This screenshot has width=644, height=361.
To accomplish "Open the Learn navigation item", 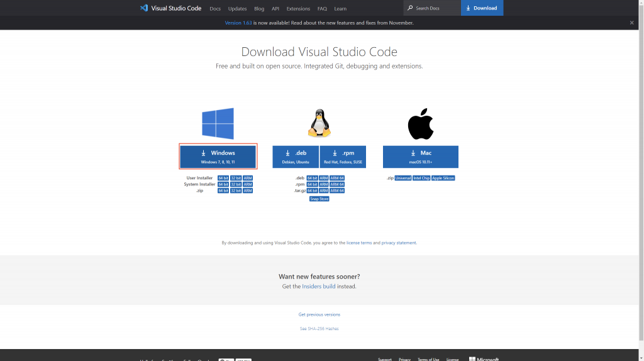I will tap(340, 9).
